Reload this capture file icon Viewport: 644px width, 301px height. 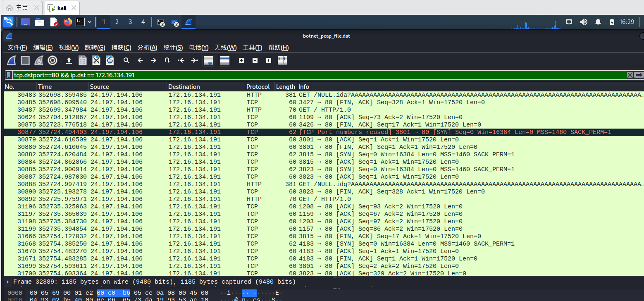point(110,60)
